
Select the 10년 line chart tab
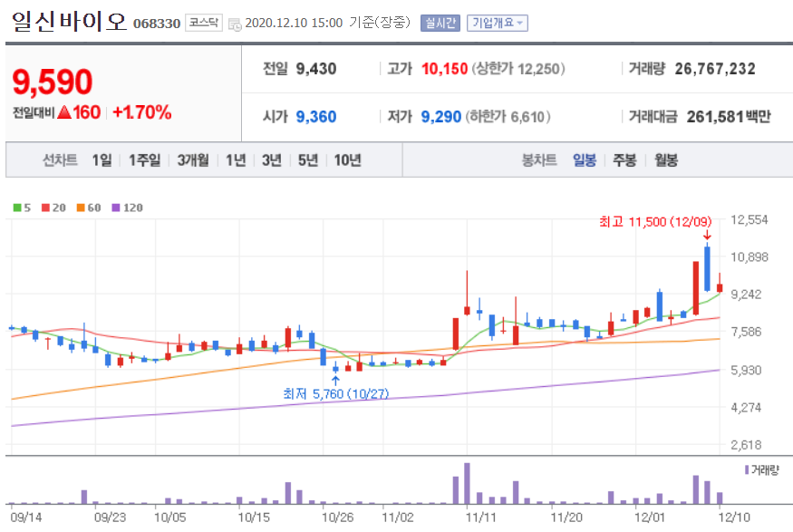point(347,160)
